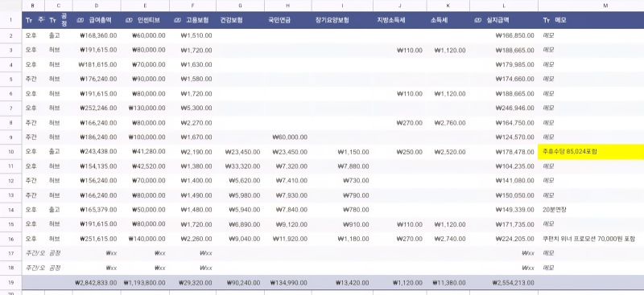644x295 pixels.
Task: Select column M letter header
Action: [591, 6]
